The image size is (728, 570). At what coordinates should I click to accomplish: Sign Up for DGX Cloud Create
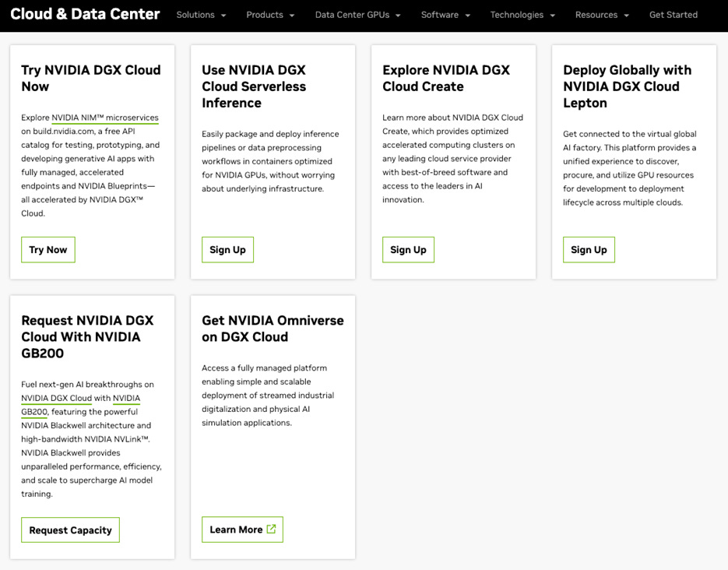(x=408, y=250)
